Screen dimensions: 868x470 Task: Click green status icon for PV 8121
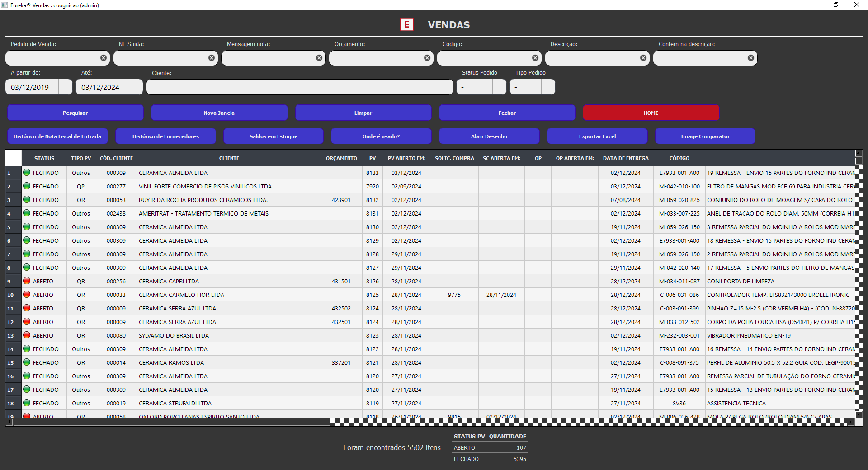tap(27, 362)
